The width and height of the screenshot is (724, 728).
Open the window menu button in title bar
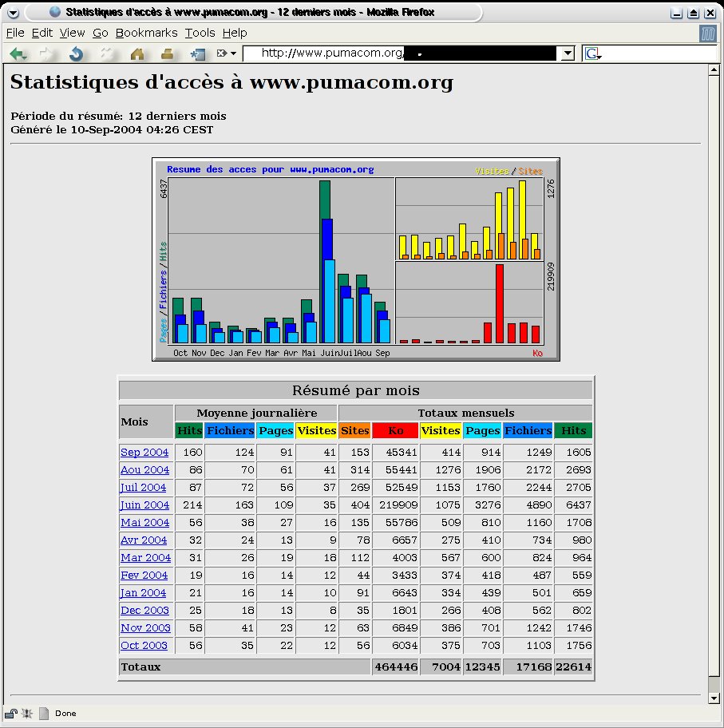click(13, 13)
